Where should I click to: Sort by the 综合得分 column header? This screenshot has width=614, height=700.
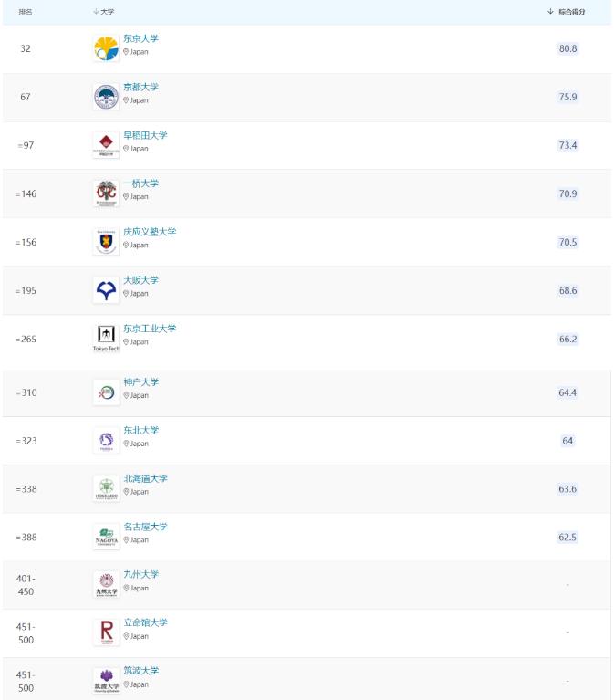(x=567, y=11)
